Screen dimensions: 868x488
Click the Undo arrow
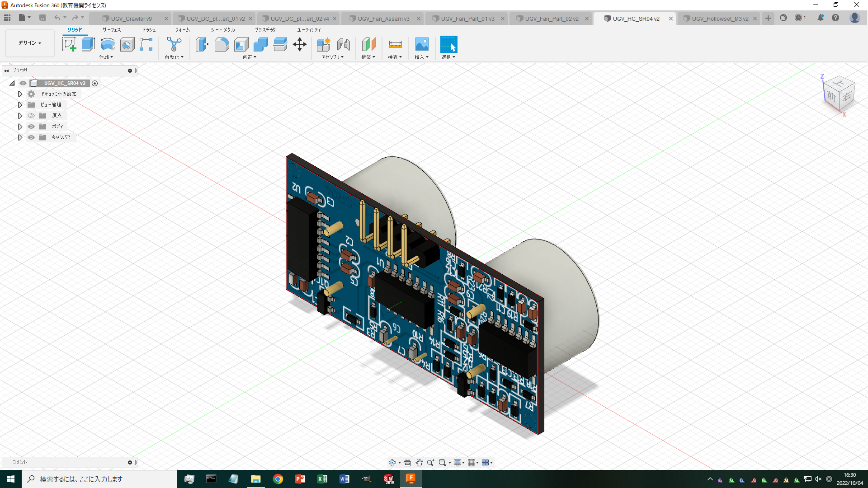[57, 18]
